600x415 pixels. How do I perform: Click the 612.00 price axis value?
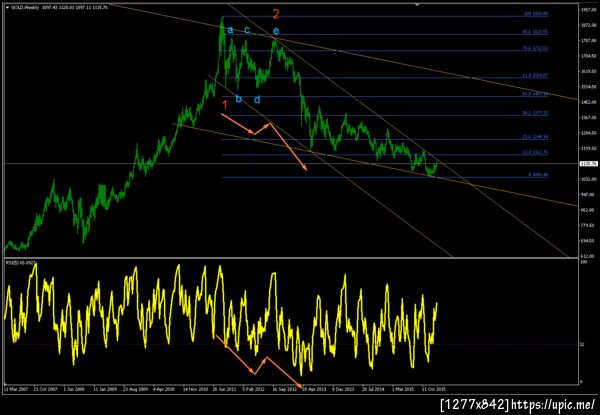point(587,256)
